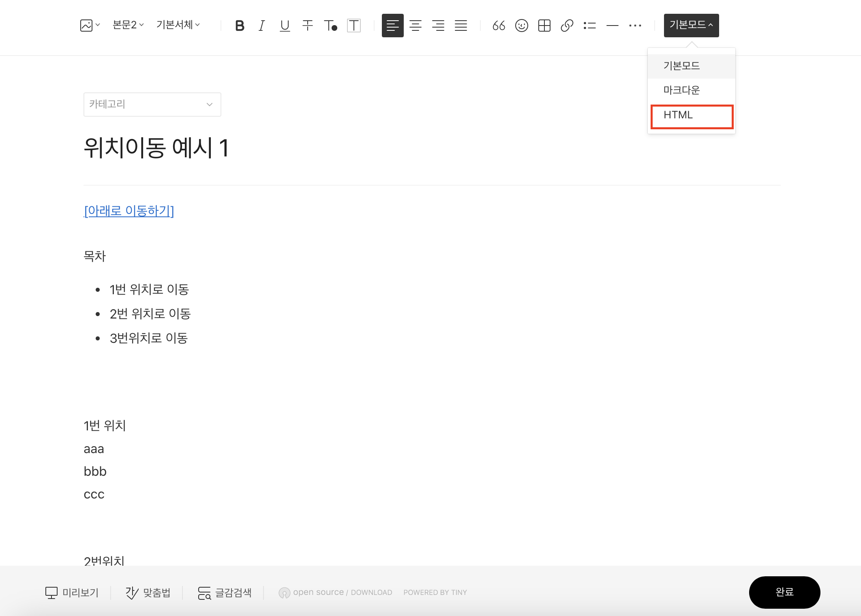Viewport: 861px width, 616px height.
Task: Insert a blockquote
Action: pos(499,26)
